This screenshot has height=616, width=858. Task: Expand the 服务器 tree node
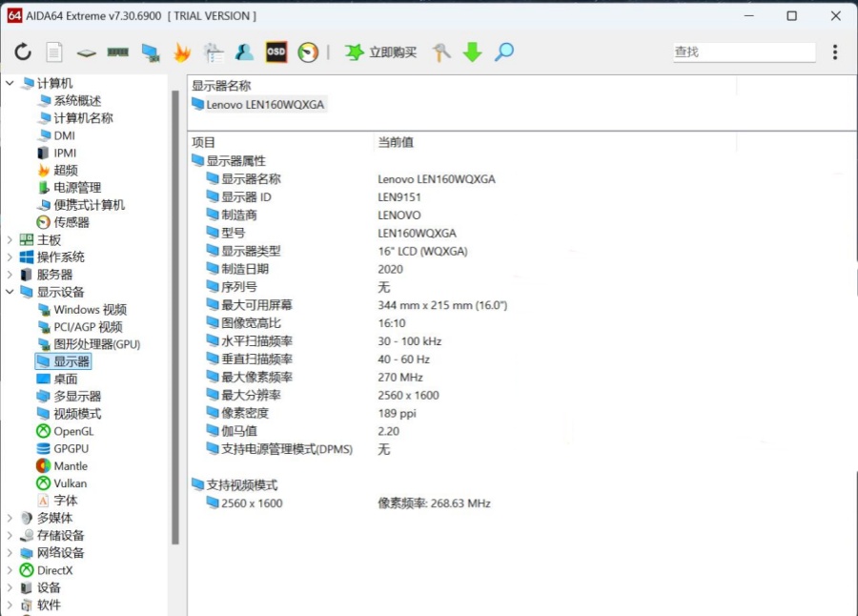coord(10,275)
